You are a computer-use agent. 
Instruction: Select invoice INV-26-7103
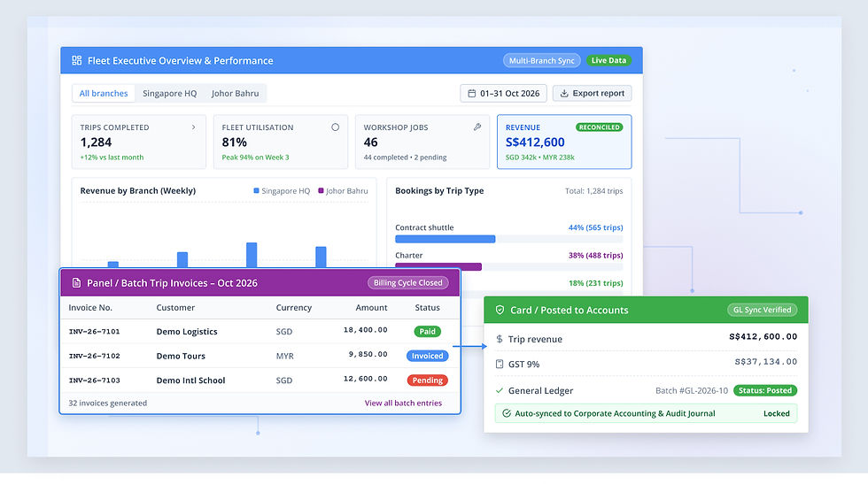click(94, 380)
